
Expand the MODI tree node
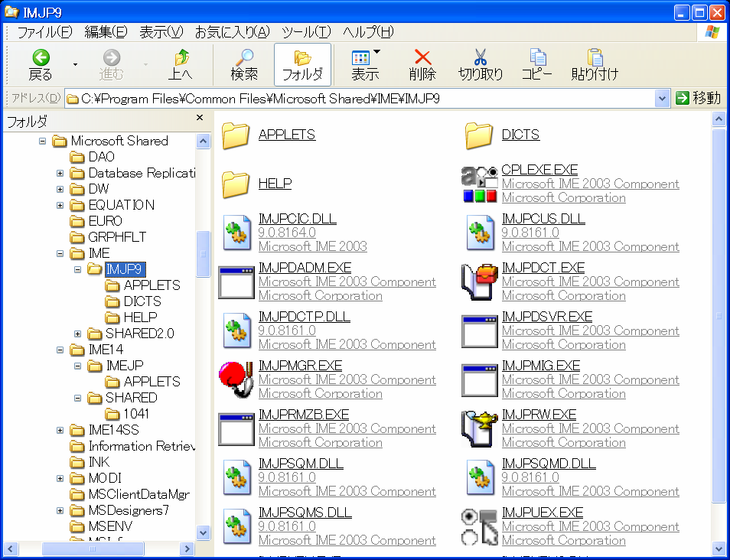point(60,479)
